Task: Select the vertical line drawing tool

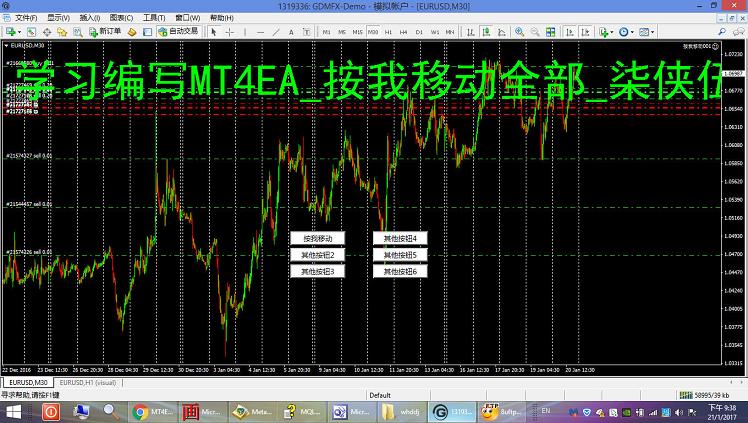Action: [245, 32]
